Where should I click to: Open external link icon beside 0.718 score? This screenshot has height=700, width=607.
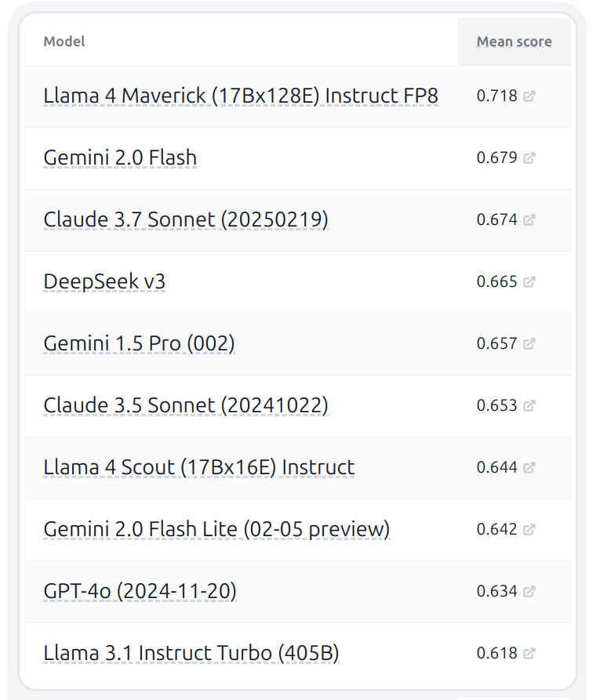pos(529,96)
